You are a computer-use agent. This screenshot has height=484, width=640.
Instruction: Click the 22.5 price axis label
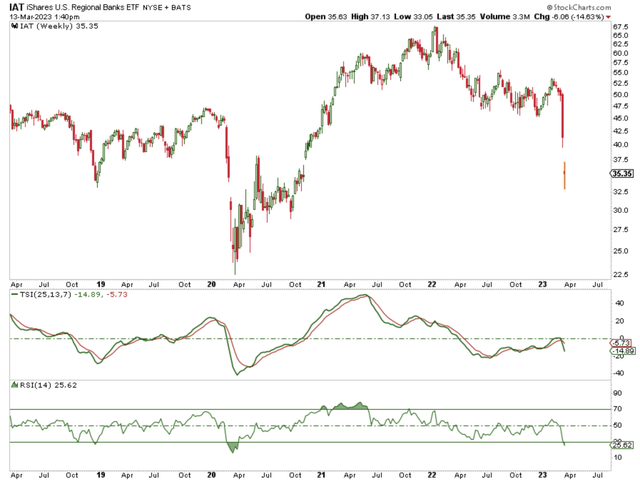pos(620,275)
